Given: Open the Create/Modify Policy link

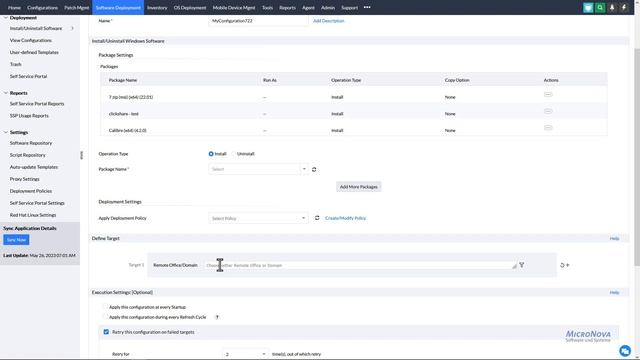Looking at the screenshot, I should (x=345, y=218).
